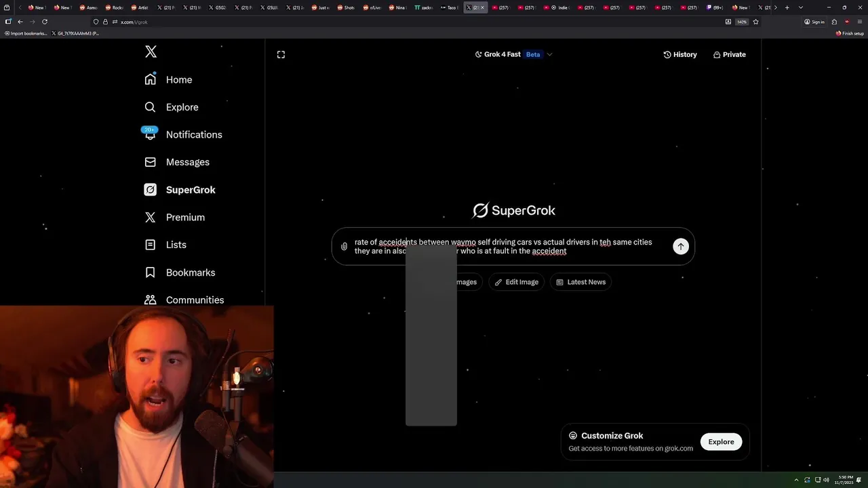Screen dimensions: 868x488
Task: Open Notifications with the 20+ badge
Action: click(183, 134)
